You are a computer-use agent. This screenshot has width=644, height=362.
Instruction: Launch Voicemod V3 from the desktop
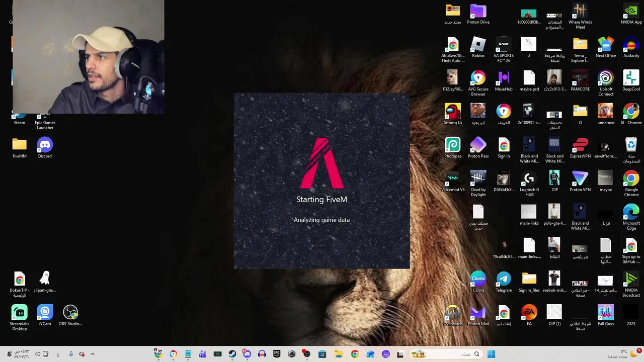click(453, 182)
